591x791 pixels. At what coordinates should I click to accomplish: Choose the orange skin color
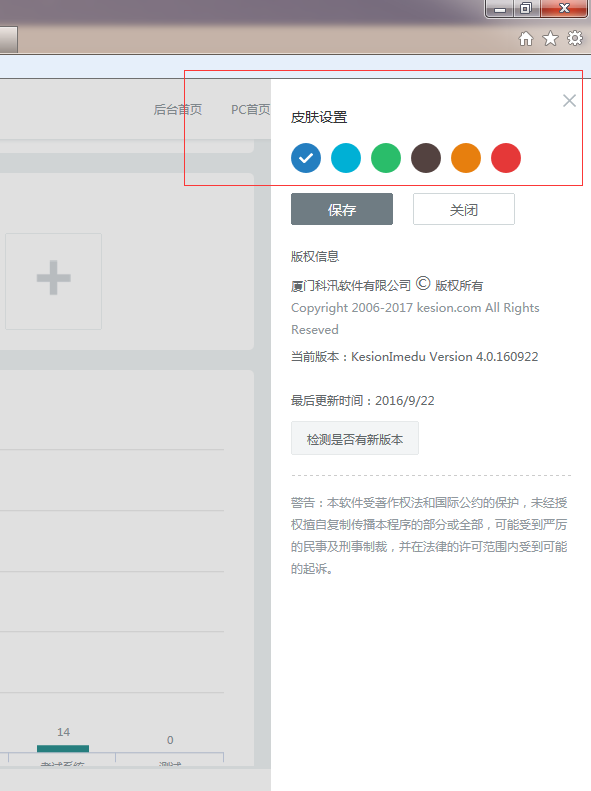pos(466,158)
